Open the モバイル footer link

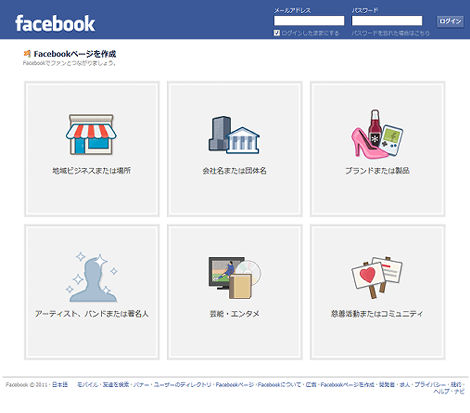(x=87, y=385)
